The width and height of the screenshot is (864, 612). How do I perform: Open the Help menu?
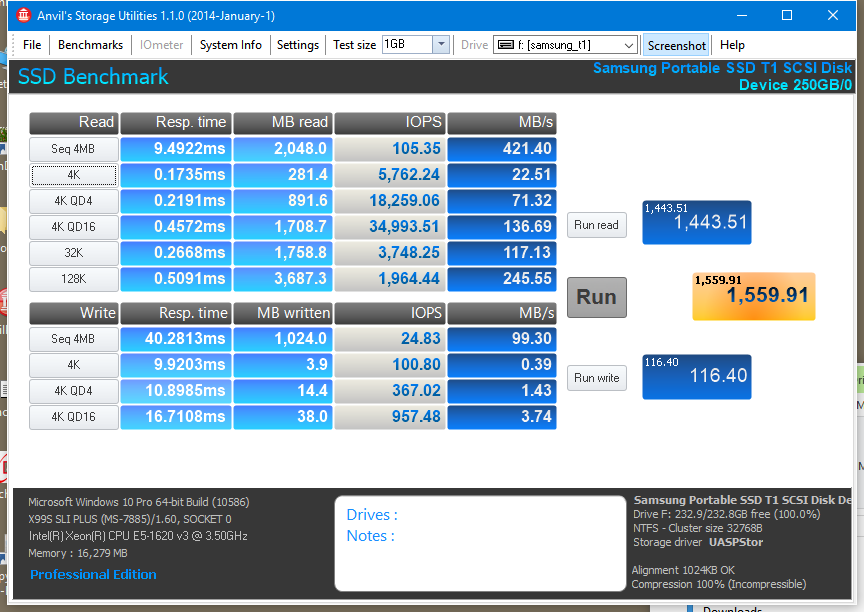[732, 45]
